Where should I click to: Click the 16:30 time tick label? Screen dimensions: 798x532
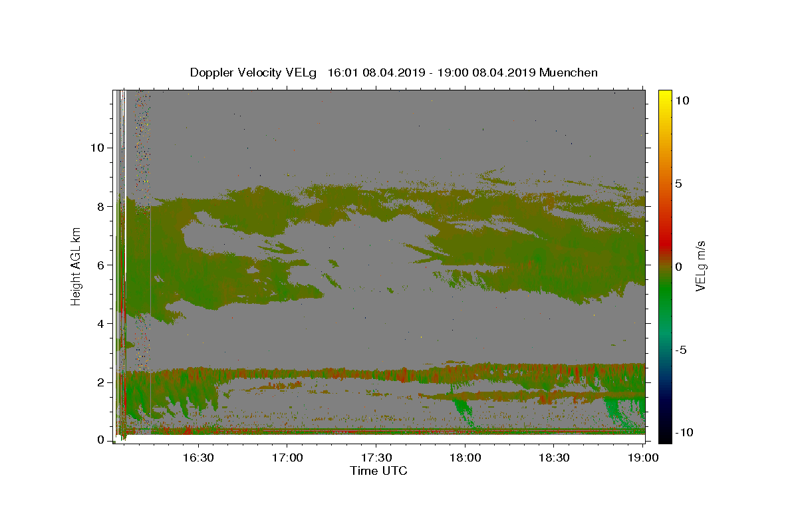point(198,458)
